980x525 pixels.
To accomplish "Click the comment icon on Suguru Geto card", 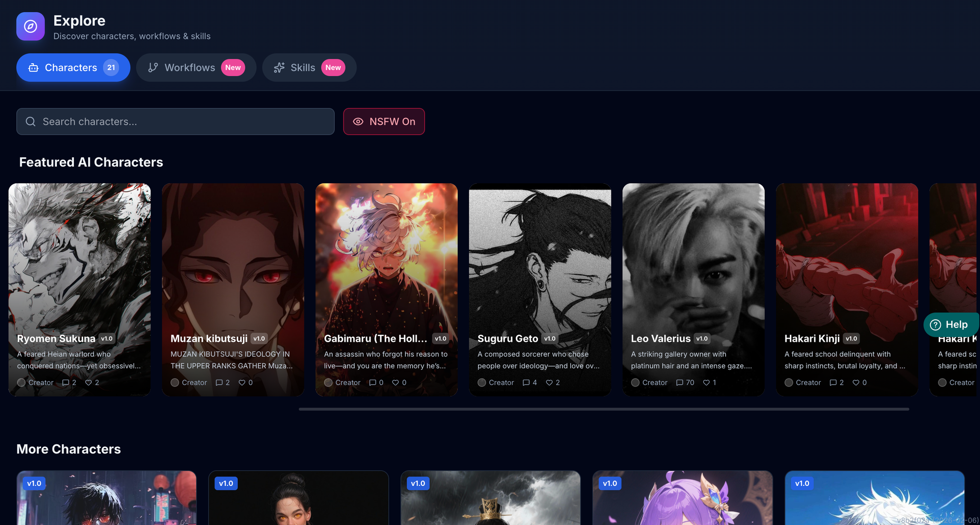I will (526, 382).
